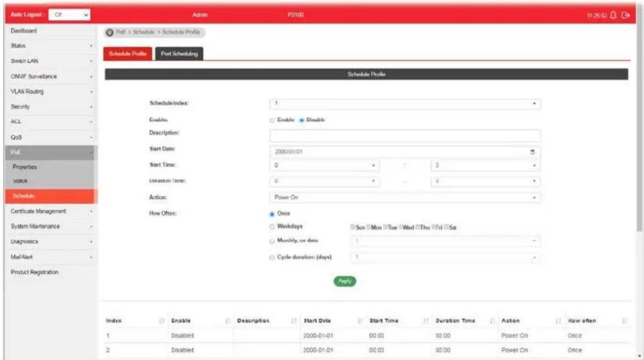The width and height of the screenshot is (644, 360).
Task: Click the green Apply button
Action: click(x=345, y=281)
